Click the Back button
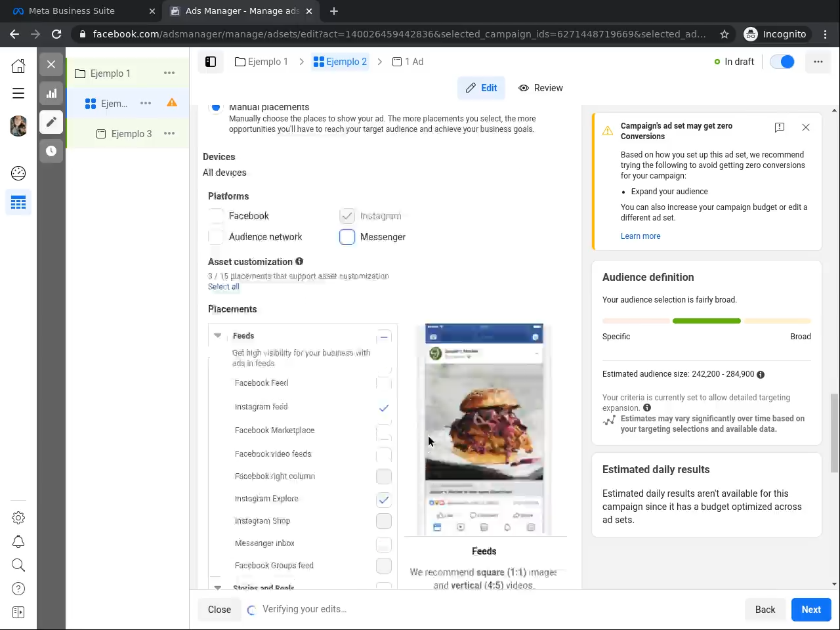 pyautogui.click(x=765, y=610)
